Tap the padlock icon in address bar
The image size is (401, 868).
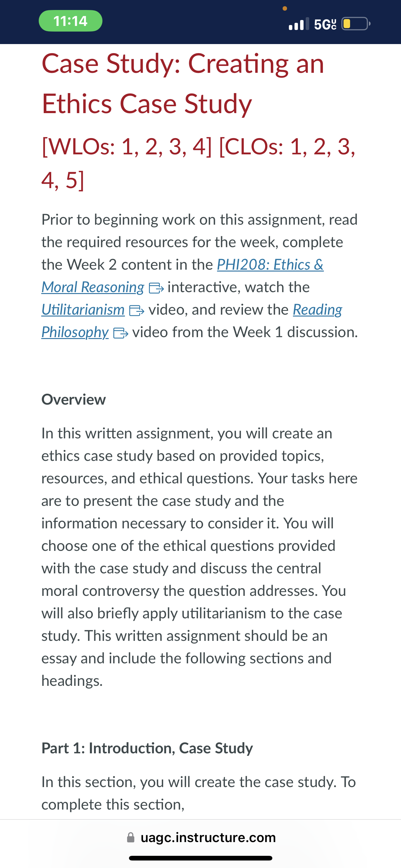(131, 838)
